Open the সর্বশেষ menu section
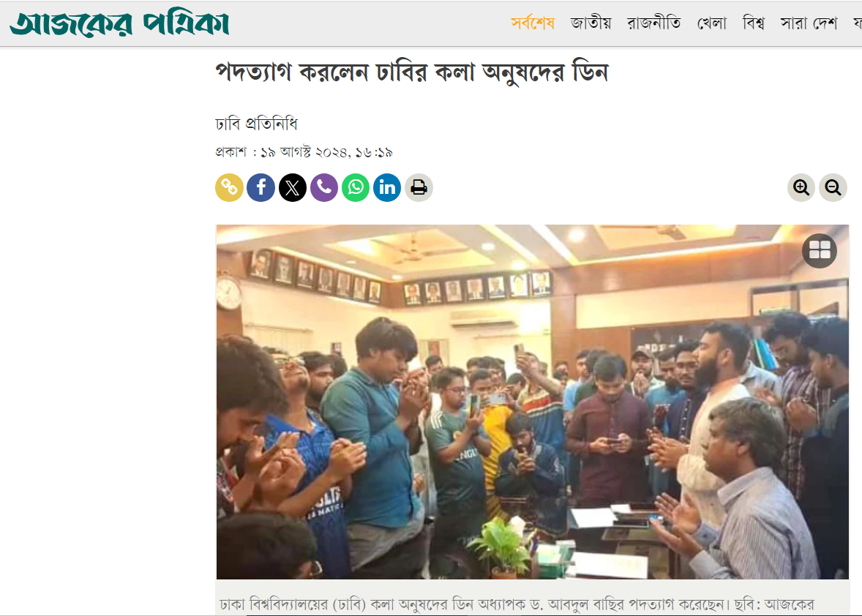 coord(533,23)
